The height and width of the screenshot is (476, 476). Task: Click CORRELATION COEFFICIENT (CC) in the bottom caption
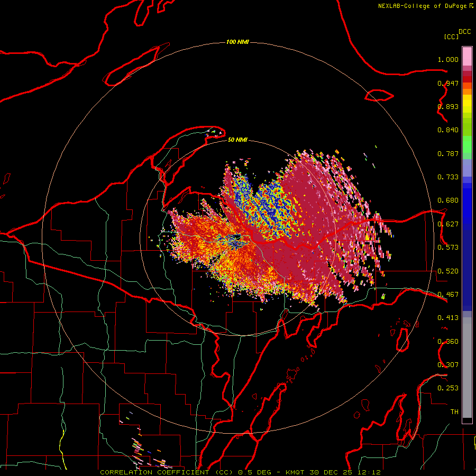pyautogui.click(x=167, y=472)
